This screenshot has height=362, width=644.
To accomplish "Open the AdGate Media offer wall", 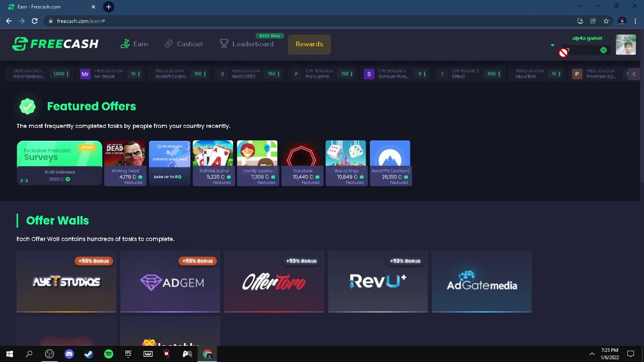I will [x=481, y=282].
